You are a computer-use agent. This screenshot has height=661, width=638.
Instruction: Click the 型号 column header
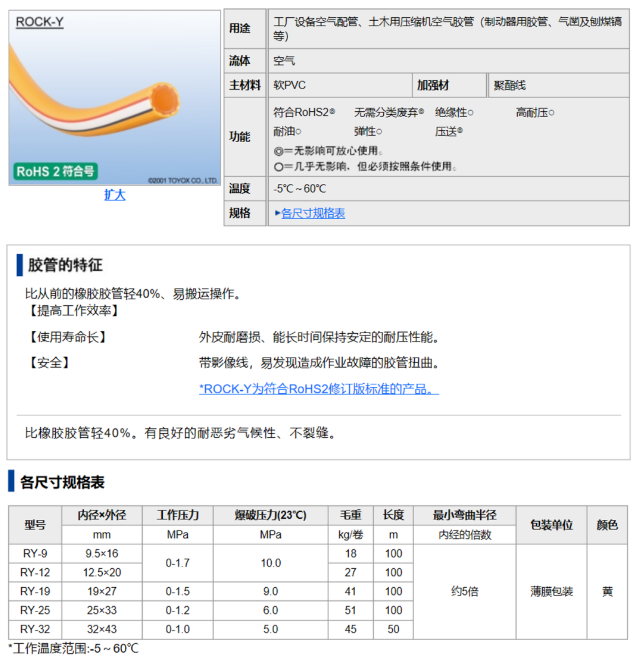[x=35, y=524]
